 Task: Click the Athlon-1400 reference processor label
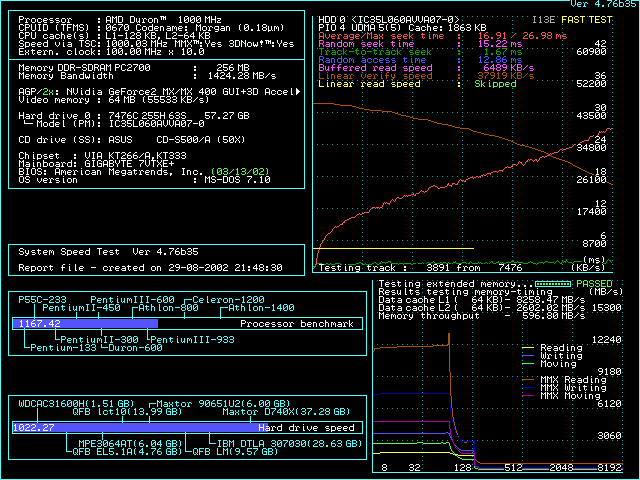(x=262, y=308)
